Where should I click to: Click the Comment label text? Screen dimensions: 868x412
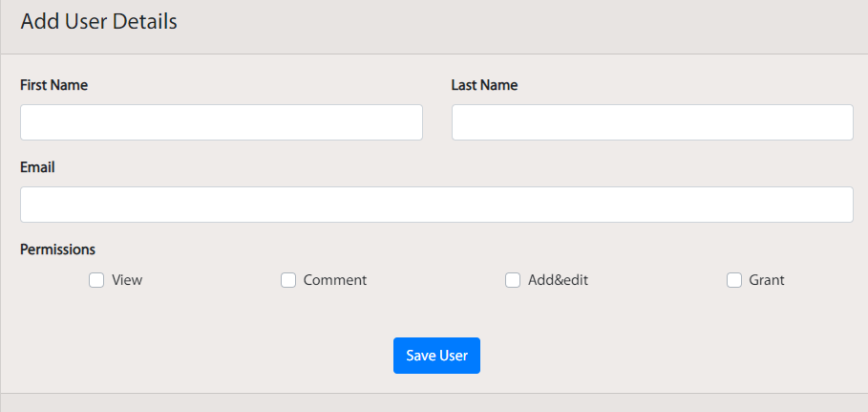[x=335, y=280]
